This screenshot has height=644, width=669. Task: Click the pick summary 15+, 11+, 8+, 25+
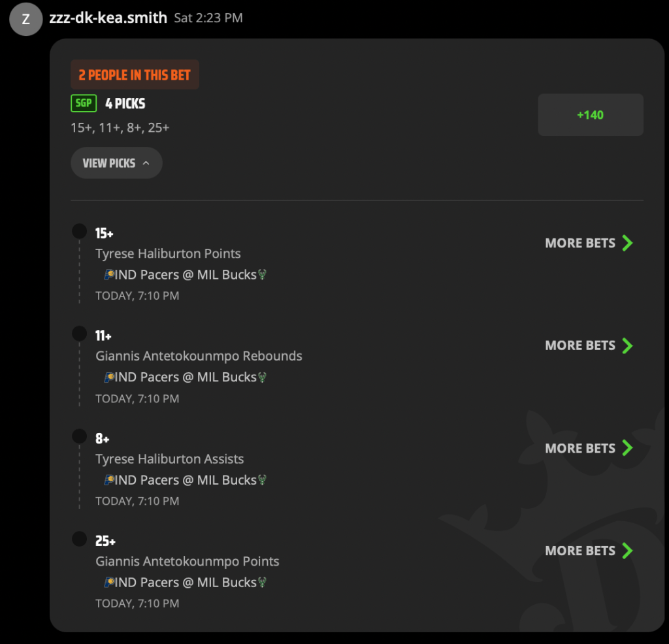[x=120, y=127]
